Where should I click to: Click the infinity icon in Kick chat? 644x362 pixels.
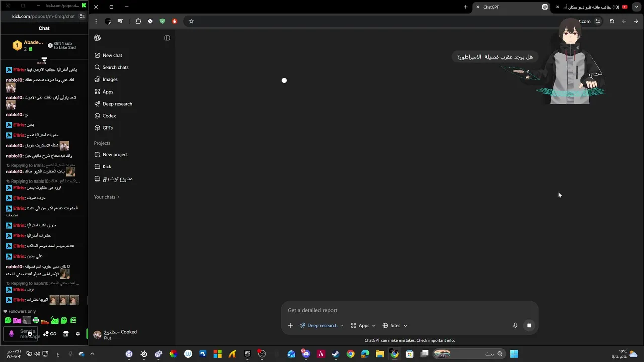click(53, 334)
